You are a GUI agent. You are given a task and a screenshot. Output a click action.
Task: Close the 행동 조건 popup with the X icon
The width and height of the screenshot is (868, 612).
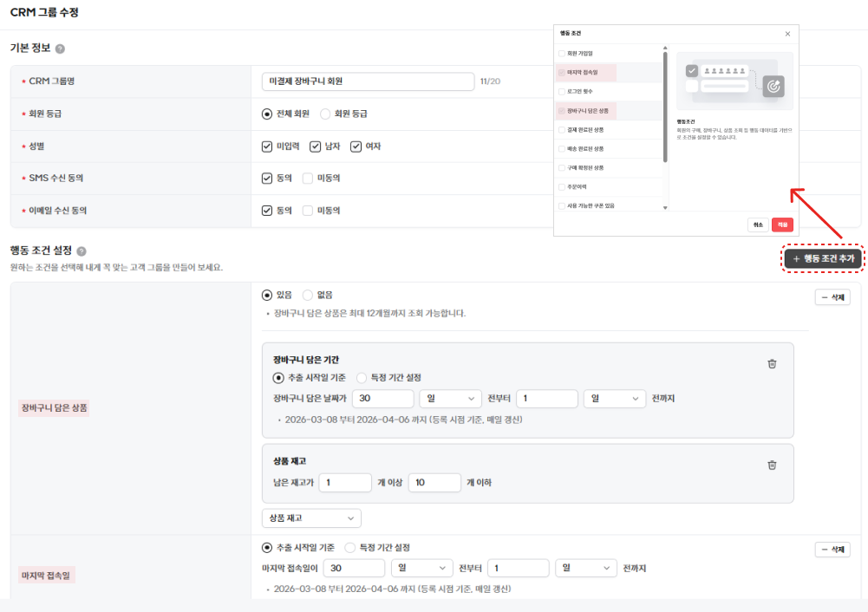point(787,34)
